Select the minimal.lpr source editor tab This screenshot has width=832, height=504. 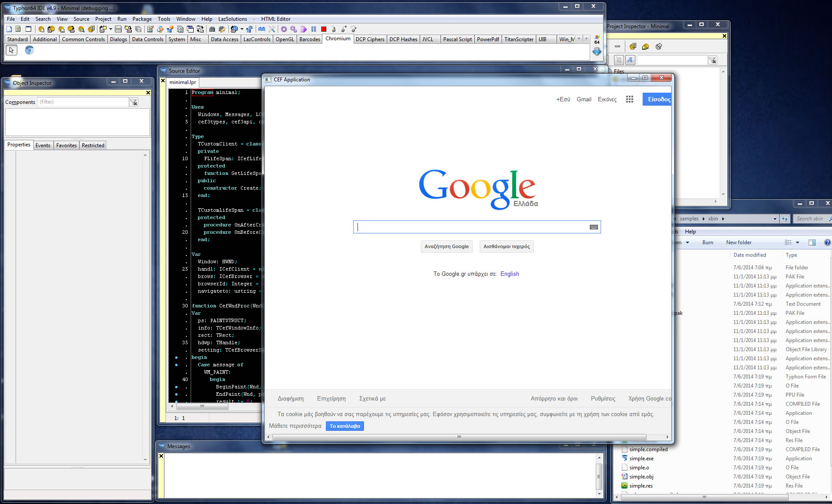pyautogui.click(x=182, y=82)
